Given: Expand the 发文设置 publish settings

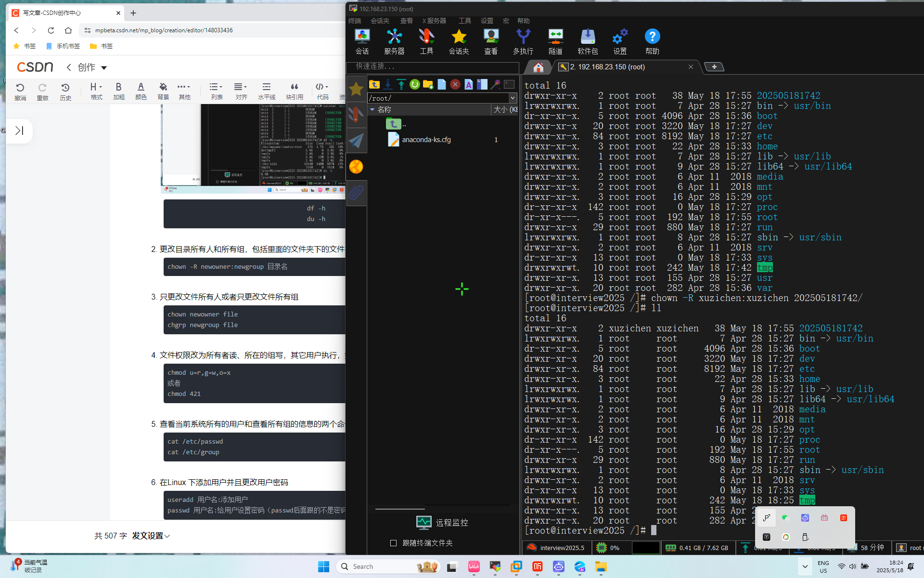Looking at the screenshot, I should coord(151,536).
